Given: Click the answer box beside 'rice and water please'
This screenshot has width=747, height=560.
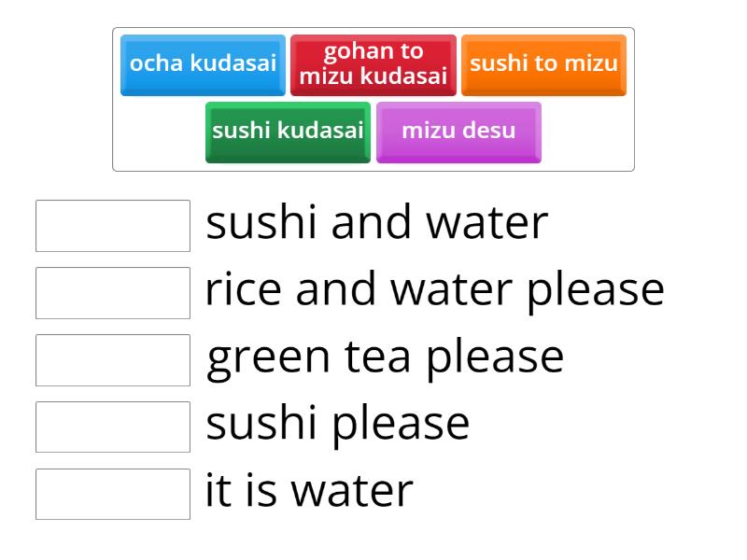Looking at the screenshot, I should tap(112, 291).
